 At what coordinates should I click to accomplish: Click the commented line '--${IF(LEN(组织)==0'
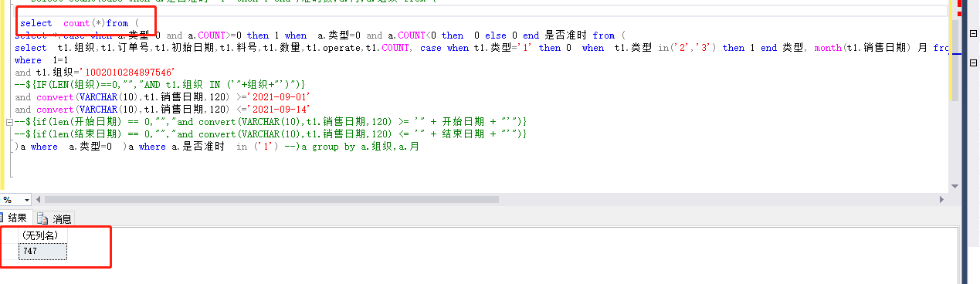pyautogui.click(x=160, y=85)
